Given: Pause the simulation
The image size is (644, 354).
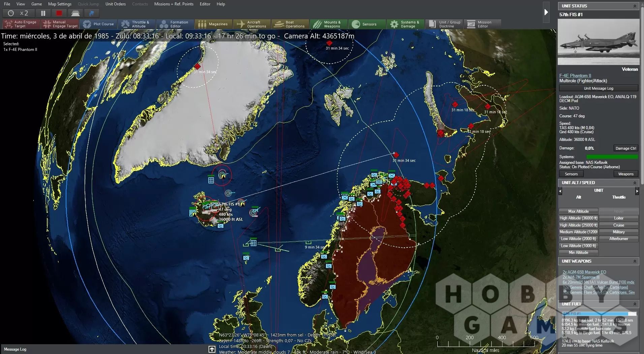Looking at the screenshot, I should click(43, 13).
